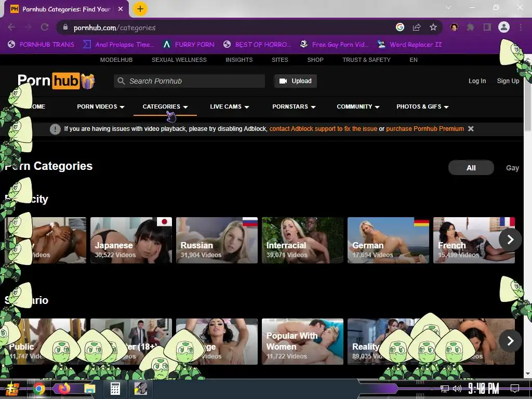Click the site logo in the header
The width and height of the screenshot is (532, 399).
(56, 81)
